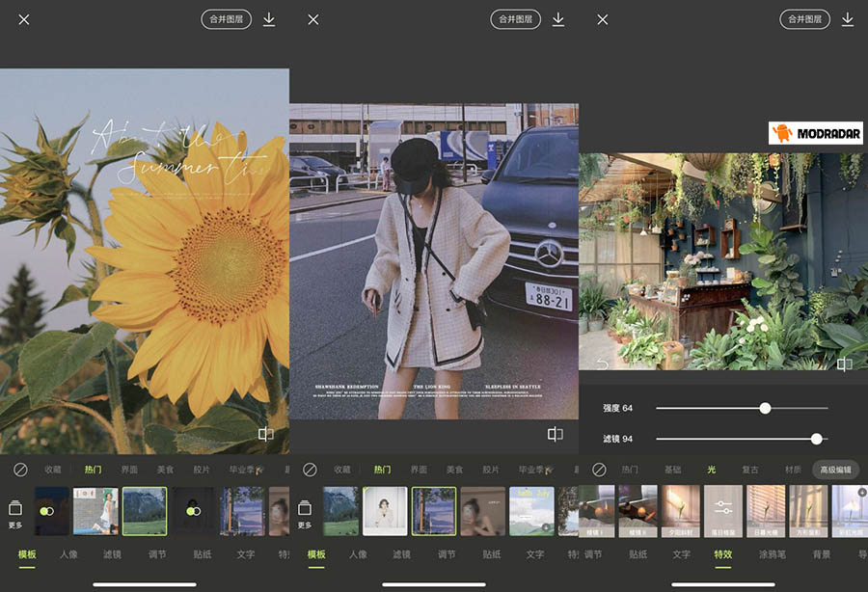Viewport: 868px width, 592px height.
Task: Switch to 贴纸 tab on the street girl screen
Action: pyautogui.click(x=492, y=553)
